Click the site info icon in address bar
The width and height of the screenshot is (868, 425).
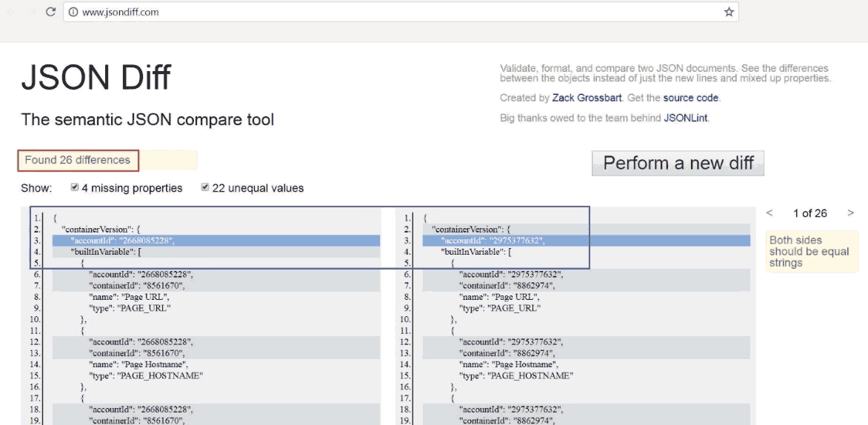click(73, 12)
